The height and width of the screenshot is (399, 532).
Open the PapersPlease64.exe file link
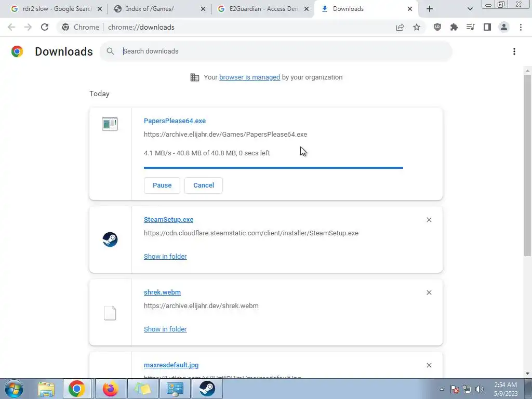click(x=175, y=121)
